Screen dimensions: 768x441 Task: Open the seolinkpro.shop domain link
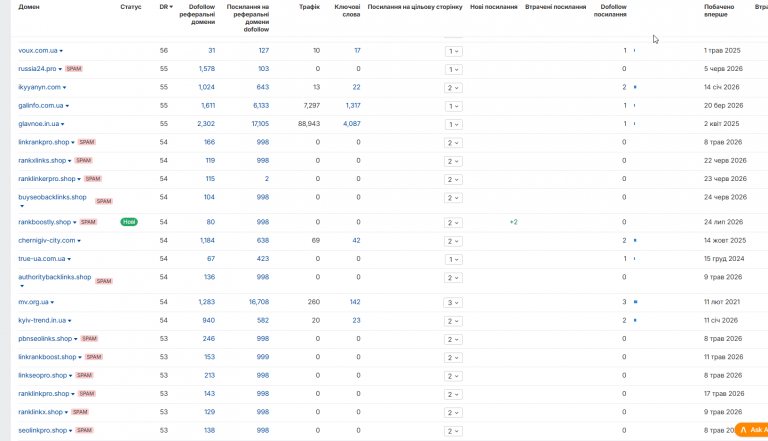(43, 430)
